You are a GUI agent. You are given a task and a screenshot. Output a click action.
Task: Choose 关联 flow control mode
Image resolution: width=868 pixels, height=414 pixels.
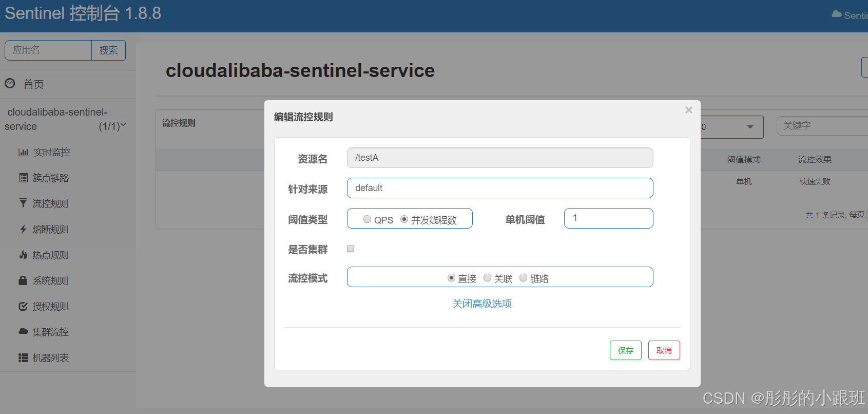tap(487, 278)
